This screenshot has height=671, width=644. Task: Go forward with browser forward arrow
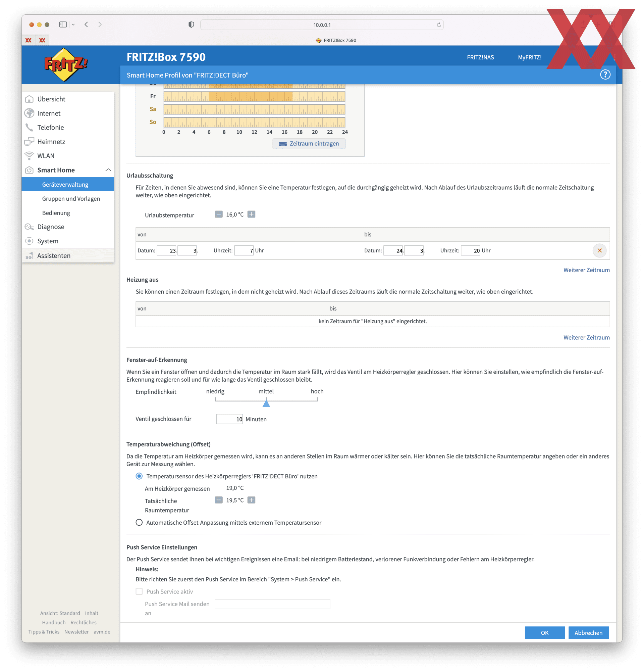pyautogui.click(x=100, y=25)
